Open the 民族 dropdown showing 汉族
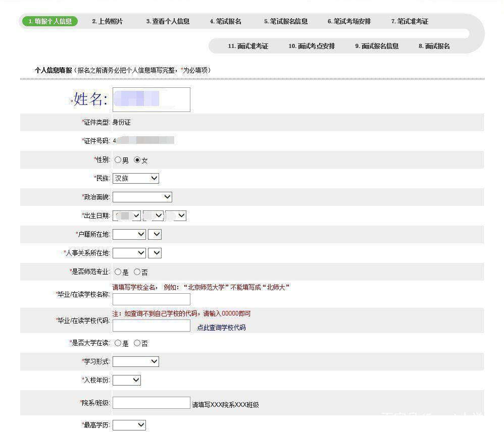Image resolution: width=504 pixels, height=432 pixels. coord(135,178)
